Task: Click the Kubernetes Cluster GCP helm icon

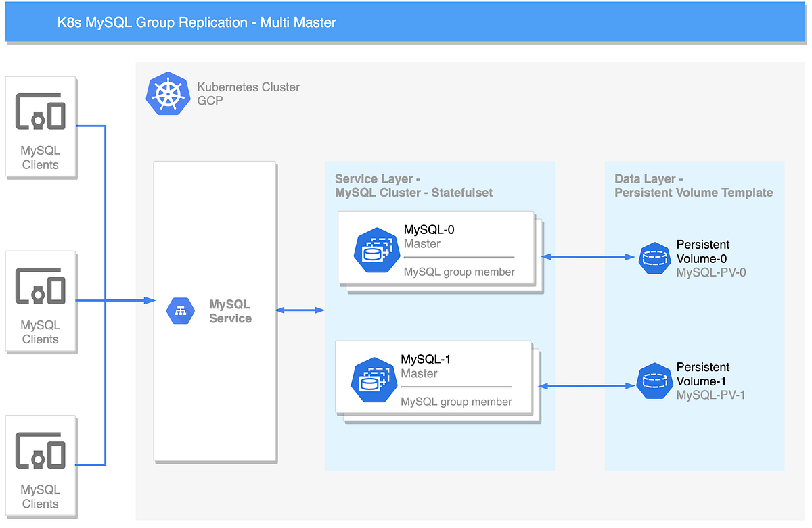Action: click(x=168, y=93)
